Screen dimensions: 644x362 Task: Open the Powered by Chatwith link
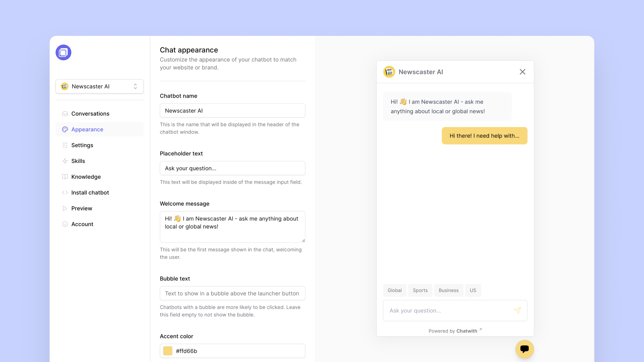click(x=455, y=331)
